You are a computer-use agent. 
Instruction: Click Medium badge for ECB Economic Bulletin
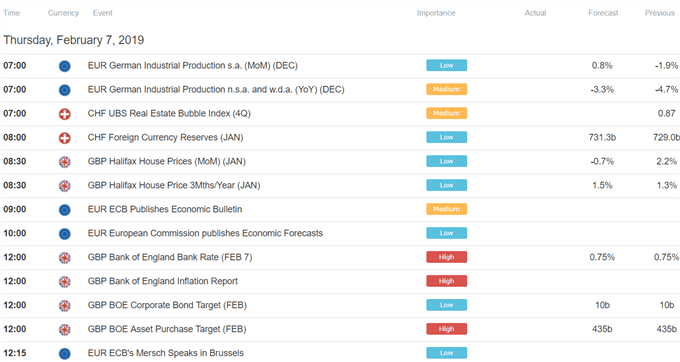[x=447, y=209]
